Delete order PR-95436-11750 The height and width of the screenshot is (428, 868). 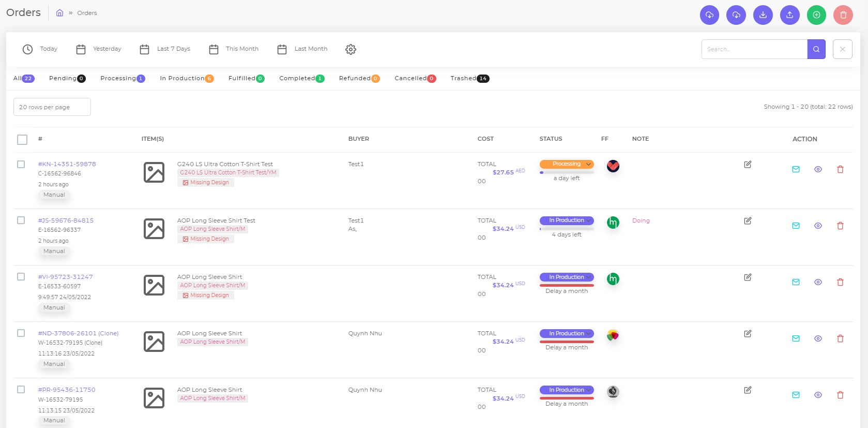point(840,395)
